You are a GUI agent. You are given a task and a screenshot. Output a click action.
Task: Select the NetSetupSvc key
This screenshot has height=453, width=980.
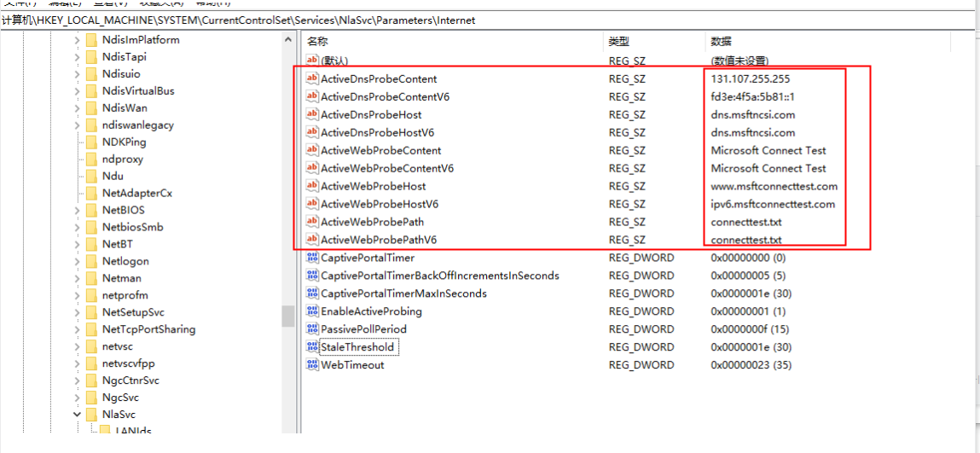tap(133, 312)
